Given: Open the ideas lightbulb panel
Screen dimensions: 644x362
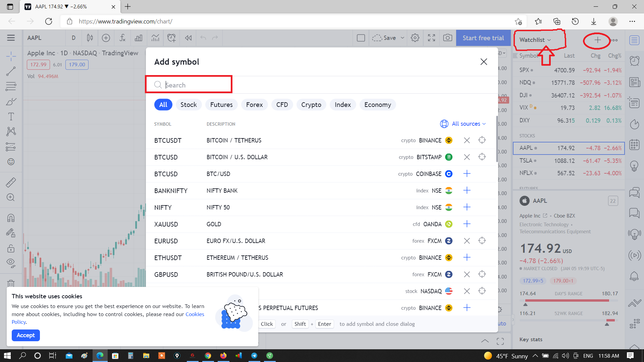Looking at the screenshot, I should click(634, 166).
